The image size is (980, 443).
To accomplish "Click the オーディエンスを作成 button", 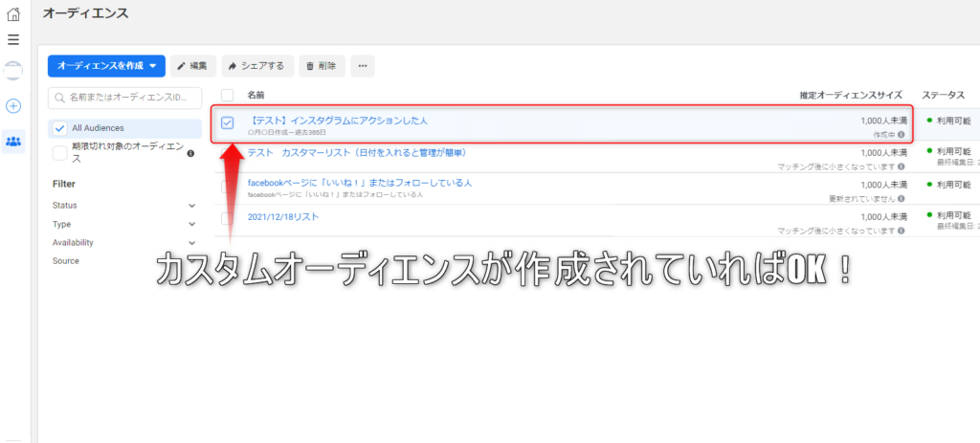I will (106, 66).
